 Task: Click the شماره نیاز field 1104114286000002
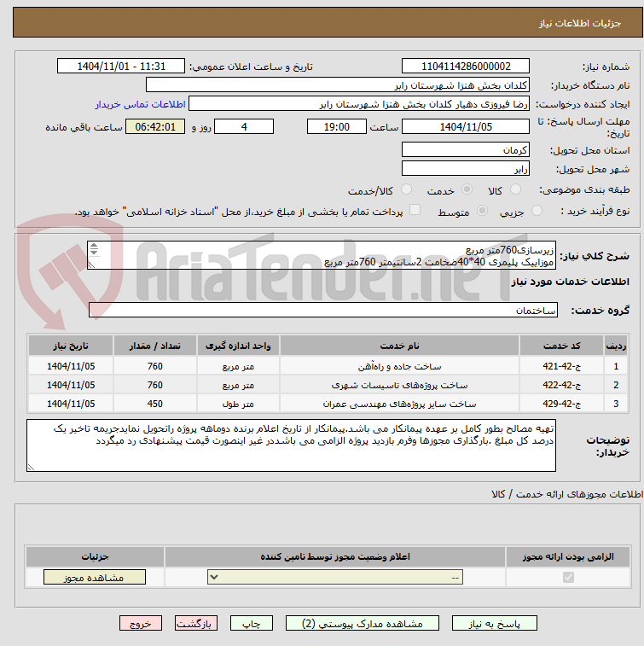[x=466, y=66]
